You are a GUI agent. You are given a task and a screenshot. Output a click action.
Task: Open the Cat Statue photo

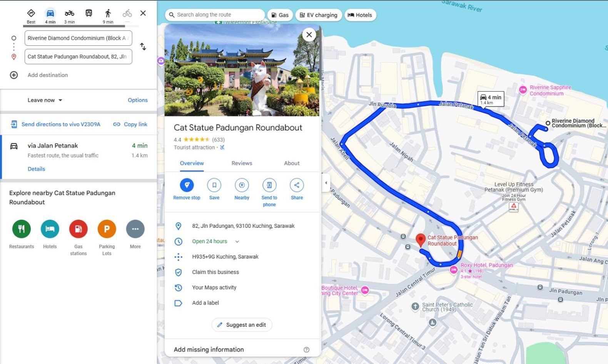click(242, 70)
